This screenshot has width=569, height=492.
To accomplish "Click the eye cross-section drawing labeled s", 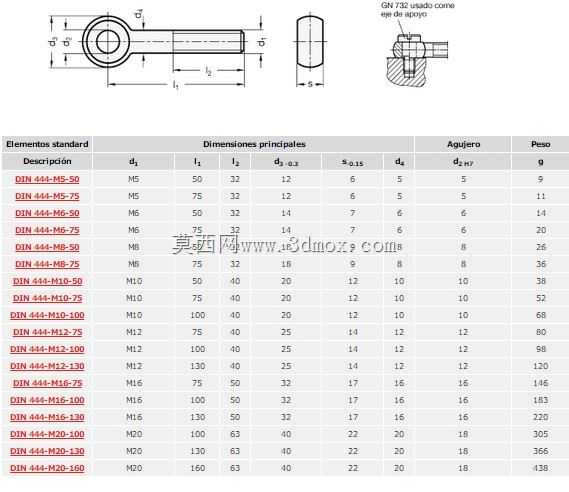I will [310, 51].
